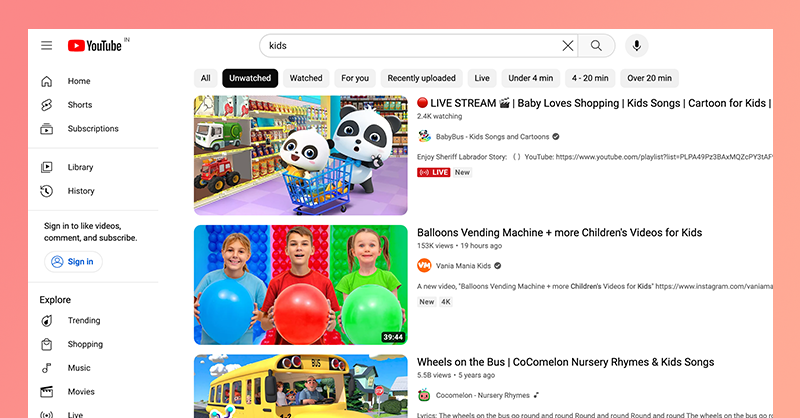Click the 5.5B views 5 years ago text
This screenshot has width=800, height=418.
click(456, 375)
